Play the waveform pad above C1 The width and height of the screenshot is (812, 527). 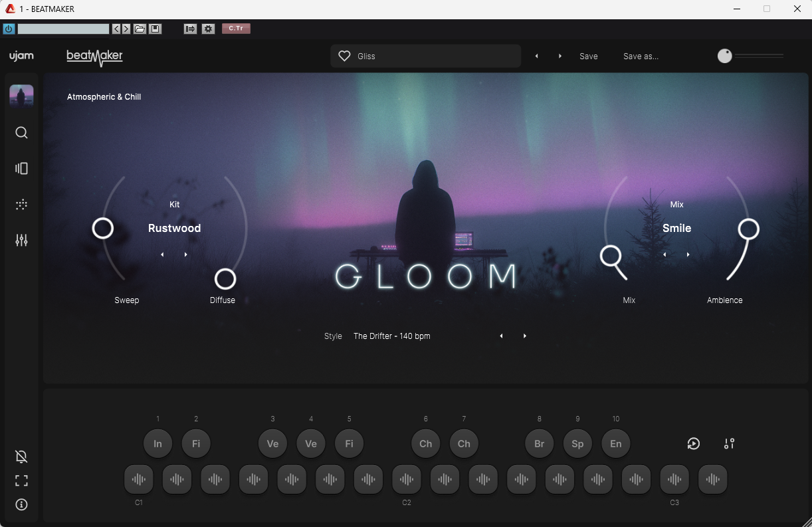139,479
